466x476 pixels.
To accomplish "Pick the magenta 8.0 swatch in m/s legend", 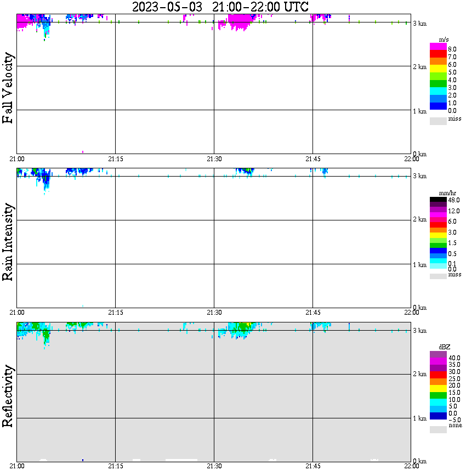I will [x=438, y=47].
